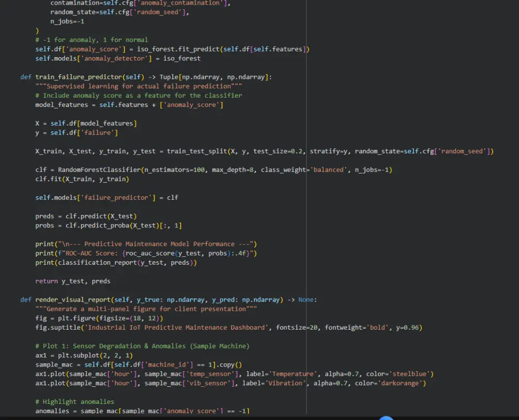519x420 pixels.
Task: Click the '# Highlight anomalies' comment
Action: click(75, 401)
